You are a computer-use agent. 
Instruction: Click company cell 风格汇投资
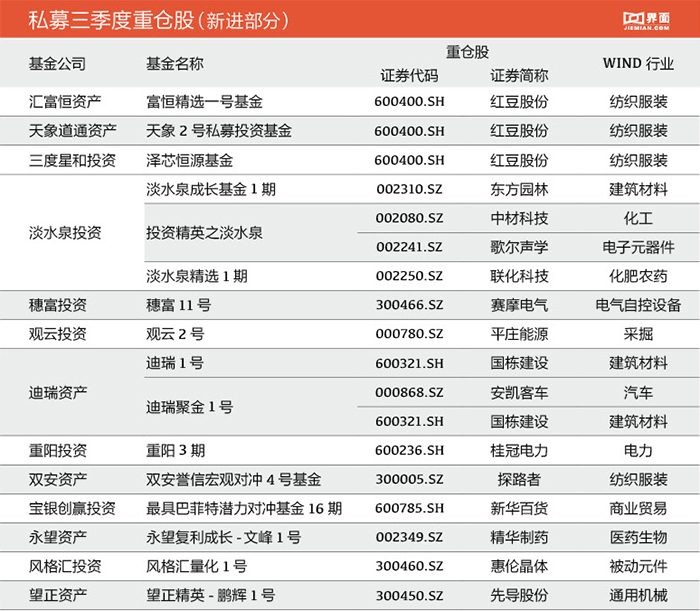click(65, 566)
